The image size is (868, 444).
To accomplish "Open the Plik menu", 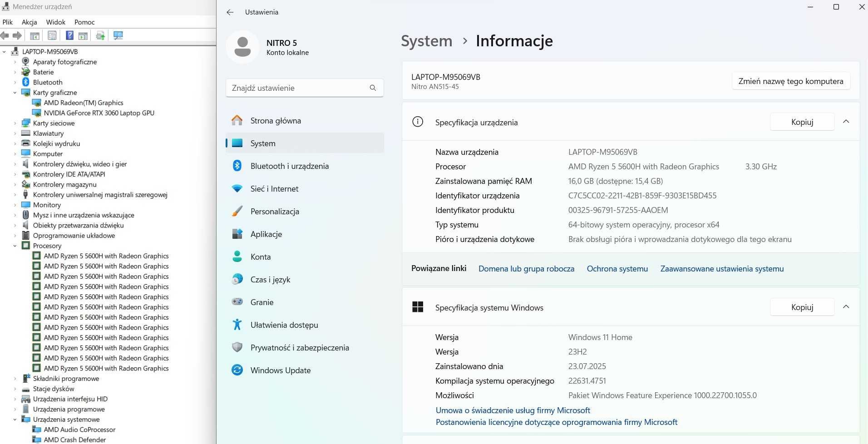I will (x=8, y=22).
